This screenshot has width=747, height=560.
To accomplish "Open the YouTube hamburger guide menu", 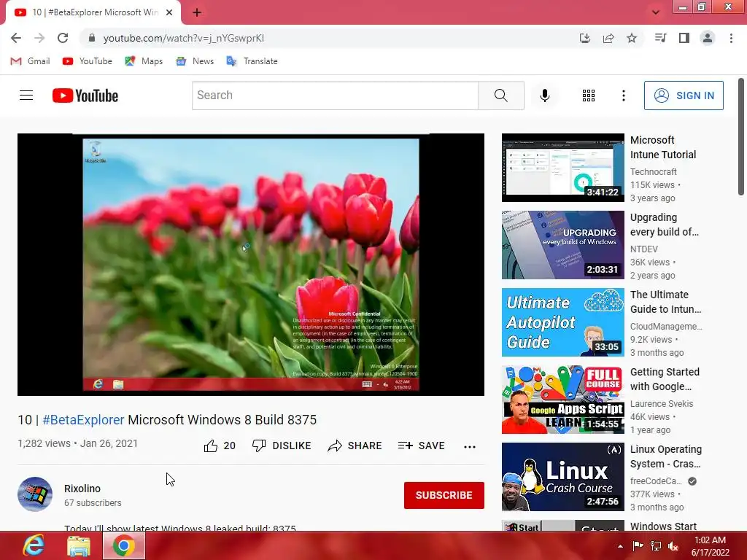I will pyautogui.click(x=26, y=96).
